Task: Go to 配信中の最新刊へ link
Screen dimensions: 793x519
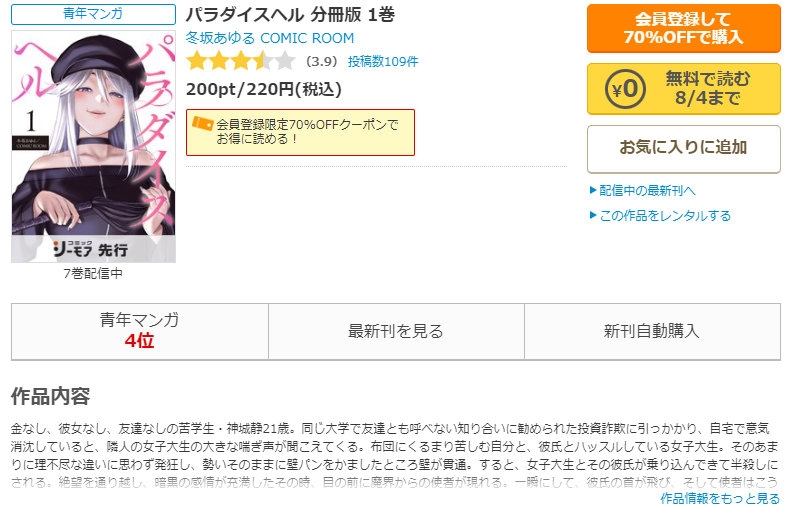Action: [647, 190]
